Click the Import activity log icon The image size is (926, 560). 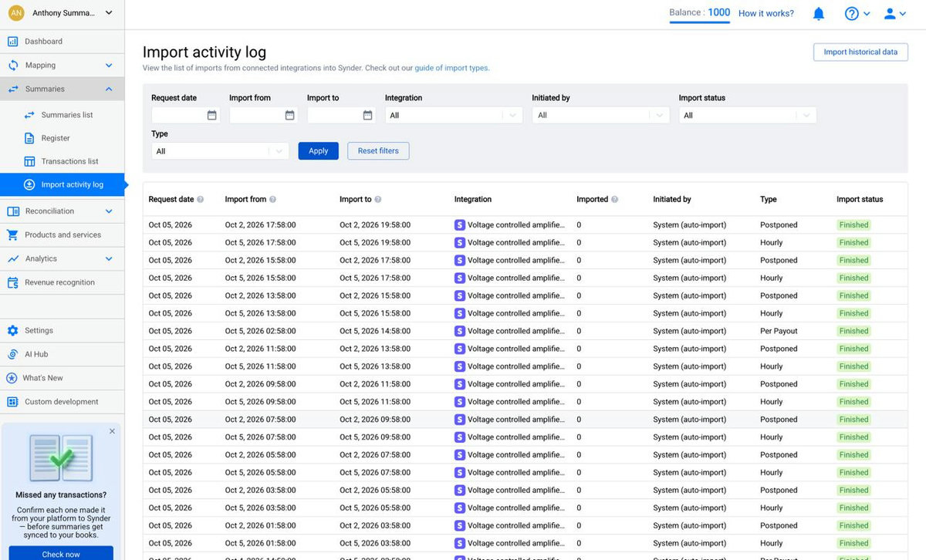pos(29,184)
